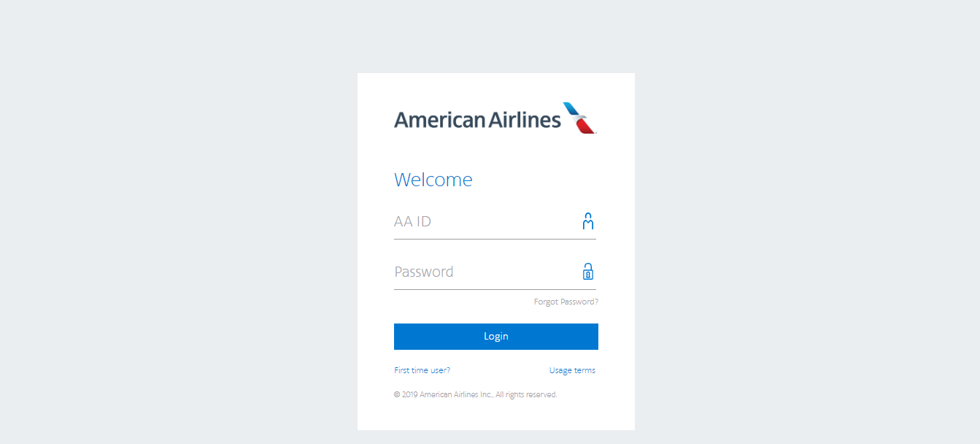Click the 2019 copyright notice
980x444 pixels.
pyautogui.click(x=475, y=394)
